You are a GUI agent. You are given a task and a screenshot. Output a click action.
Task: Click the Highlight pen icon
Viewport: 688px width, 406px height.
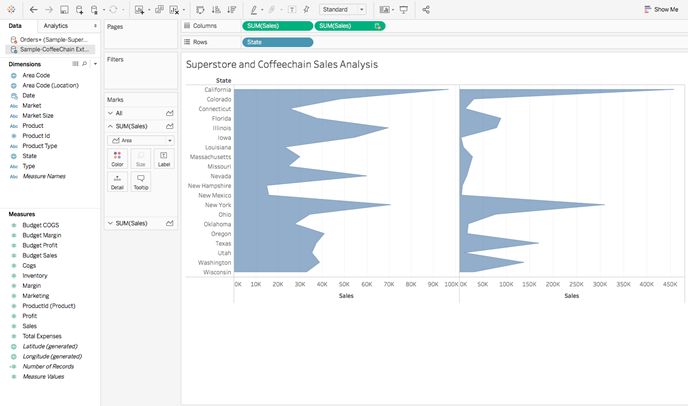point(254,9)
